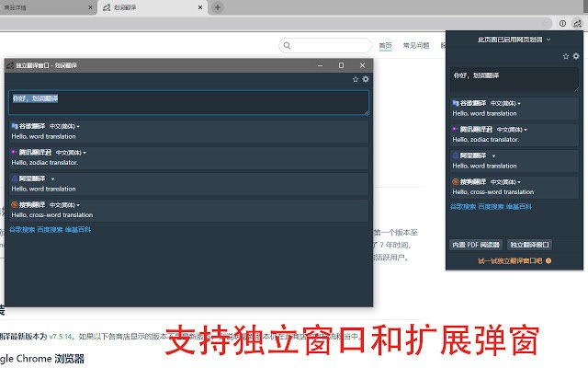Screen dimensions: 588x368
Task: Click the 内置 PDF 阅读器 button
Action: [476, 245]
